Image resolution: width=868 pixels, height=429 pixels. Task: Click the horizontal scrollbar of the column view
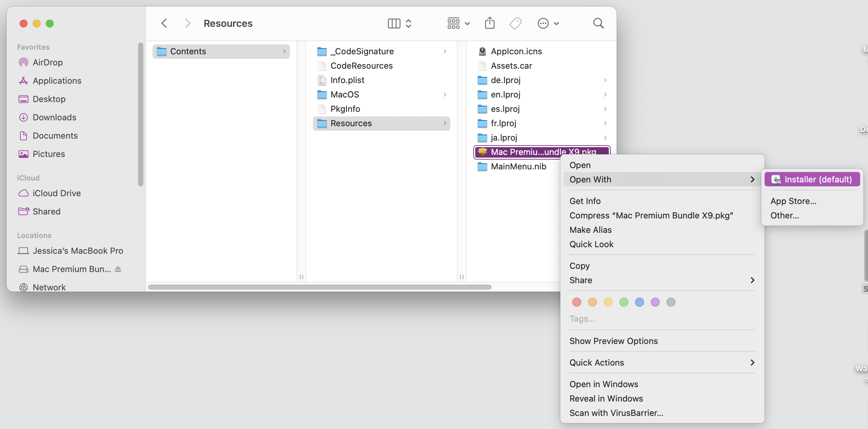pyautogui.click(x=319, y=287)
